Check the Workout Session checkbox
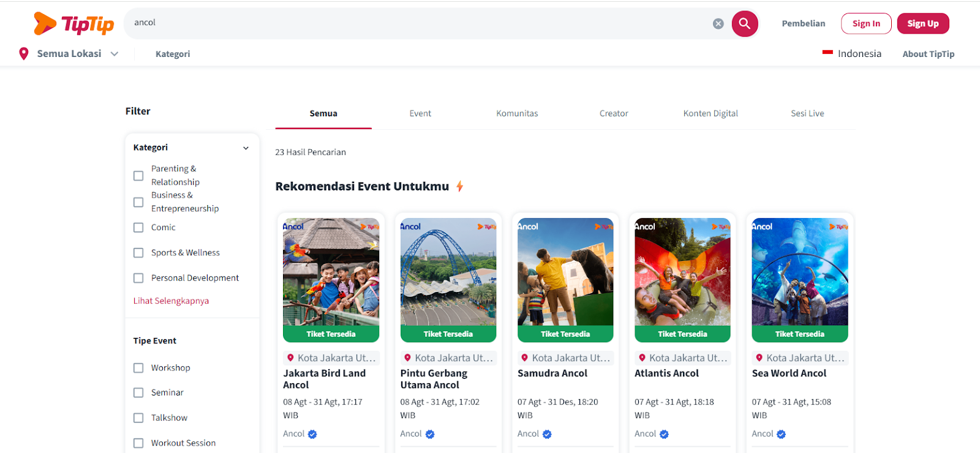This screenshot has height=453, width=980. click(x=138, y=443)
